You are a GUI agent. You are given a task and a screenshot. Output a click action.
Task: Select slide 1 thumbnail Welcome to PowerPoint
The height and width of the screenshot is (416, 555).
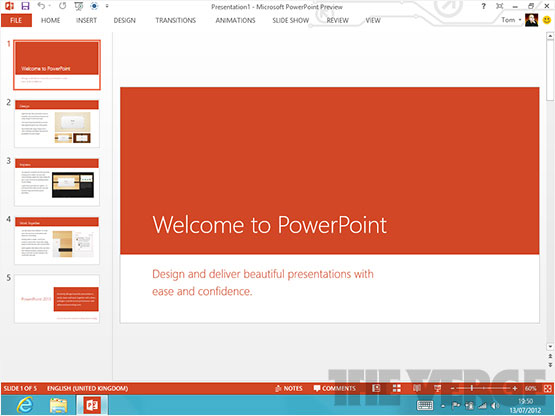coord(57,65)
